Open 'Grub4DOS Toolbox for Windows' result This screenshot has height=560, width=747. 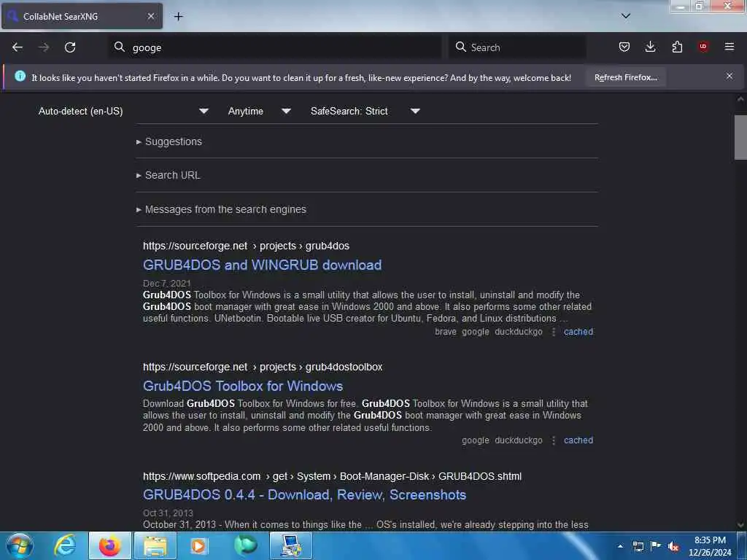pyautogui.click(x=243, y=386)
